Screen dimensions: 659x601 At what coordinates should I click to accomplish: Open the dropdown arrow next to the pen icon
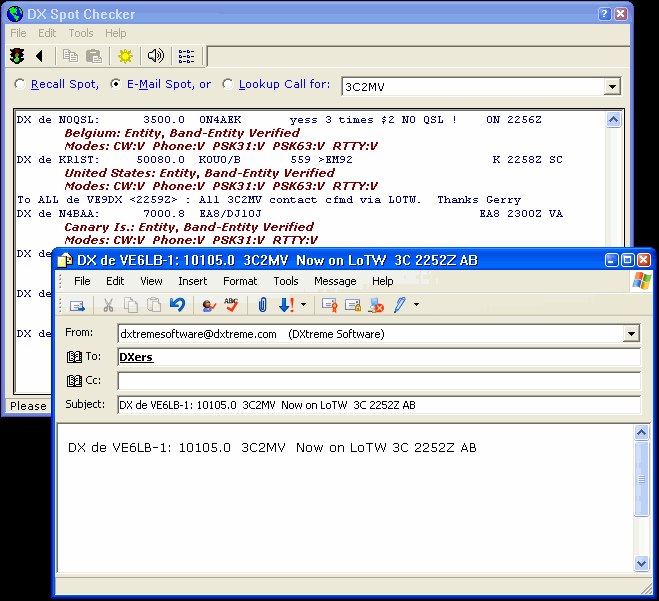(x=416, y=305)
